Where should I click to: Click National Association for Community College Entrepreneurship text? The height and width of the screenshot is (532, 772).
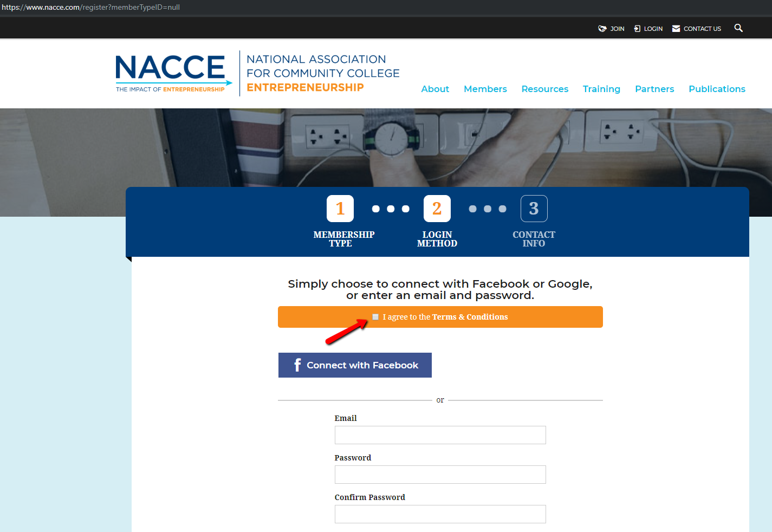tap(323, 73)
